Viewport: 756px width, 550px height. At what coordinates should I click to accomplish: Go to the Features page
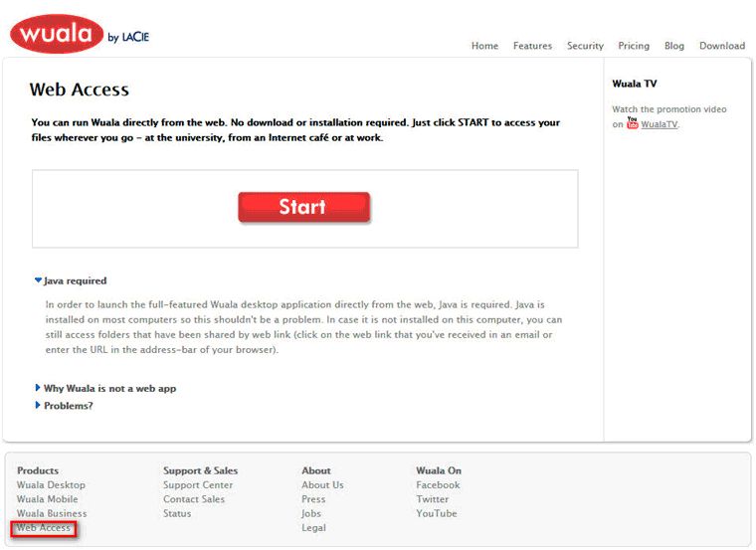(x=532, y=46)
